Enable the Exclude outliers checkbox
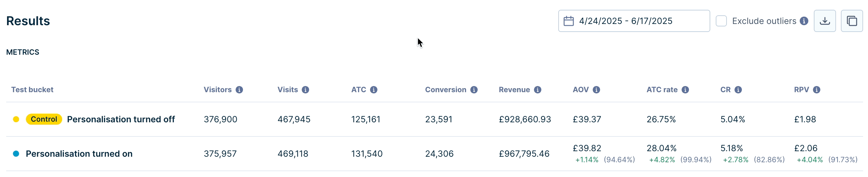The image size is (868, 177). click(x=721, y=21)
